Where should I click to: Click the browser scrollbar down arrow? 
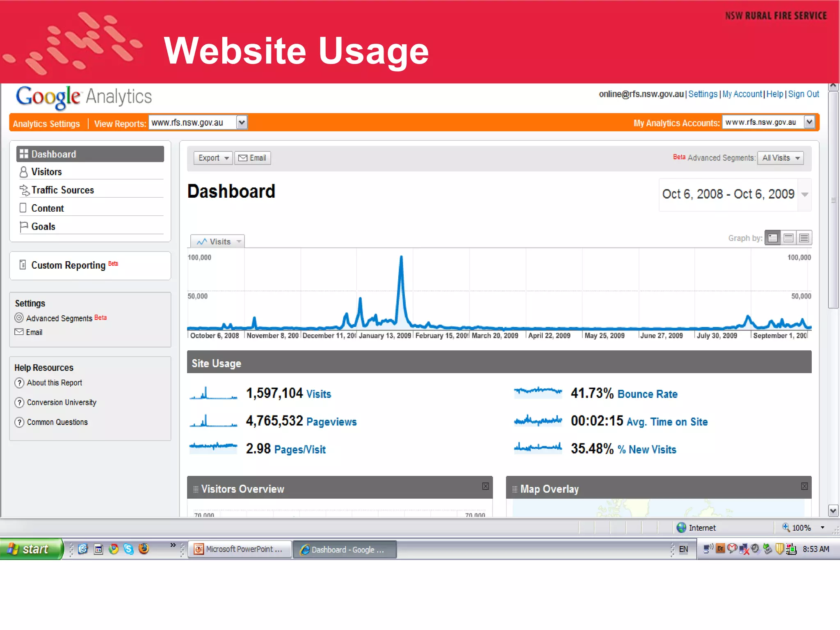tap(833, 511)
